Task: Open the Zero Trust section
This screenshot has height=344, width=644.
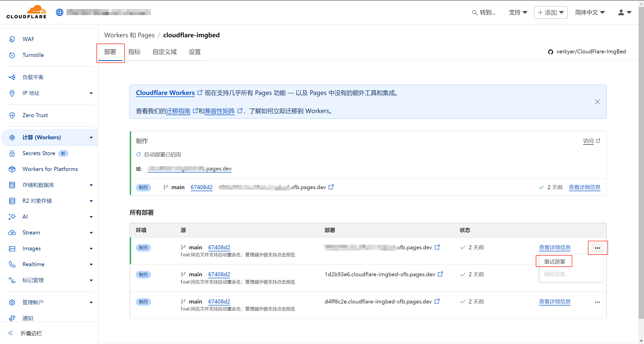Action: (35, 115)
